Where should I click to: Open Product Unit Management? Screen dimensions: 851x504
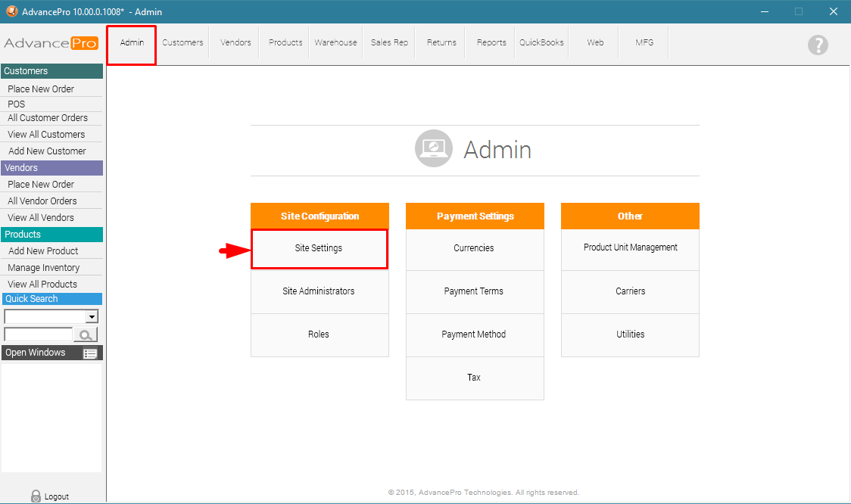(x=630, y=248)
